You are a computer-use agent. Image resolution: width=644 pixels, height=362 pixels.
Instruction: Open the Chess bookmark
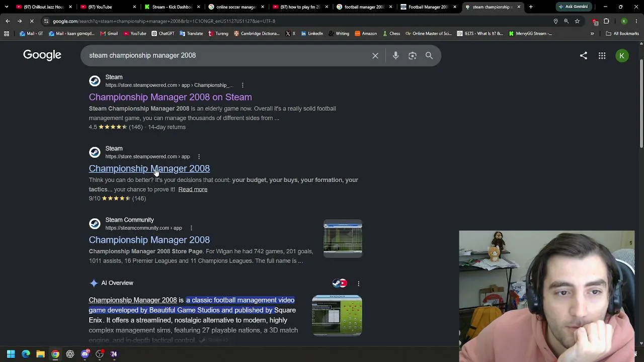click(x=390, y=34)
